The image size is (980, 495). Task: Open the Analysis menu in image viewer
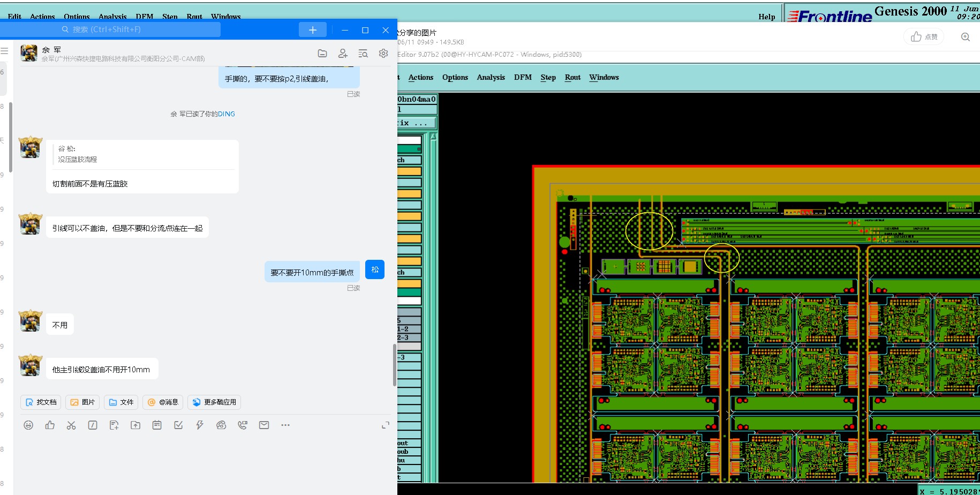pyautogui.click(x=491, y=77)
